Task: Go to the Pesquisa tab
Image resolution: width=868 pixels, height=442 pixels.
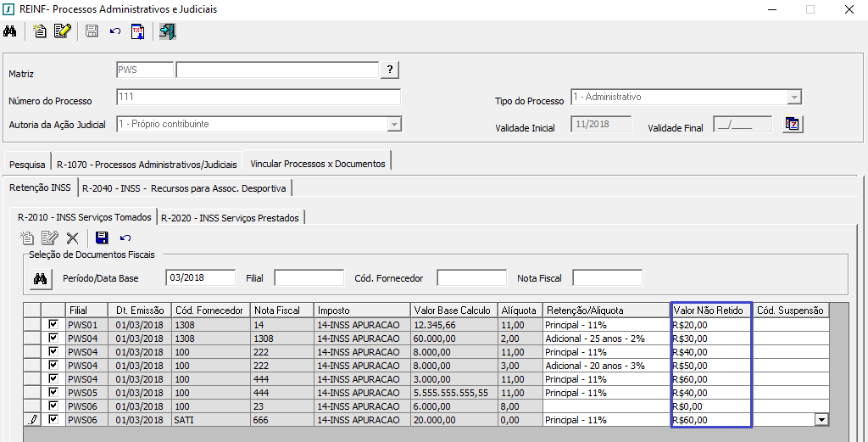Action: tap(27, 164)
